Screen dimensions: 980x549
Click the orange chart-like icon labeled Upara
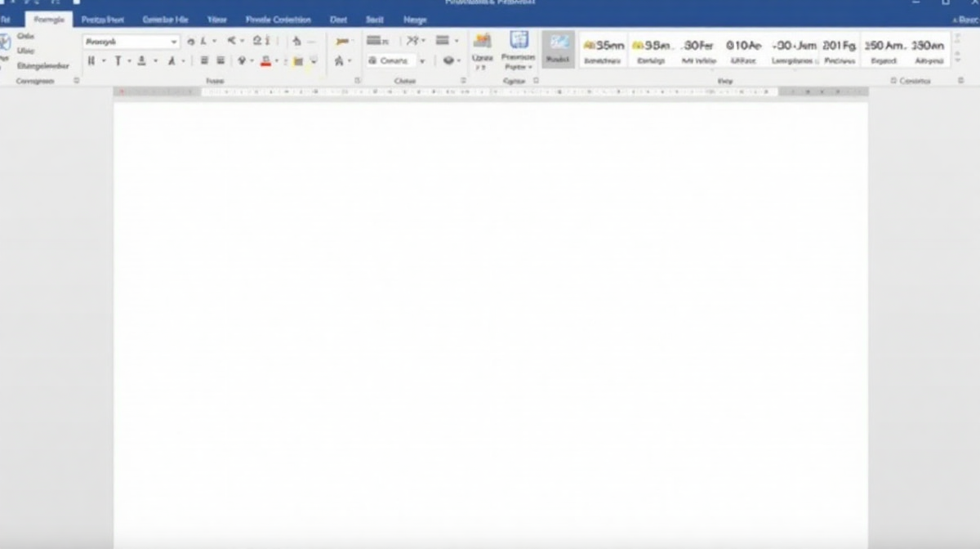(x=483, y=42)
